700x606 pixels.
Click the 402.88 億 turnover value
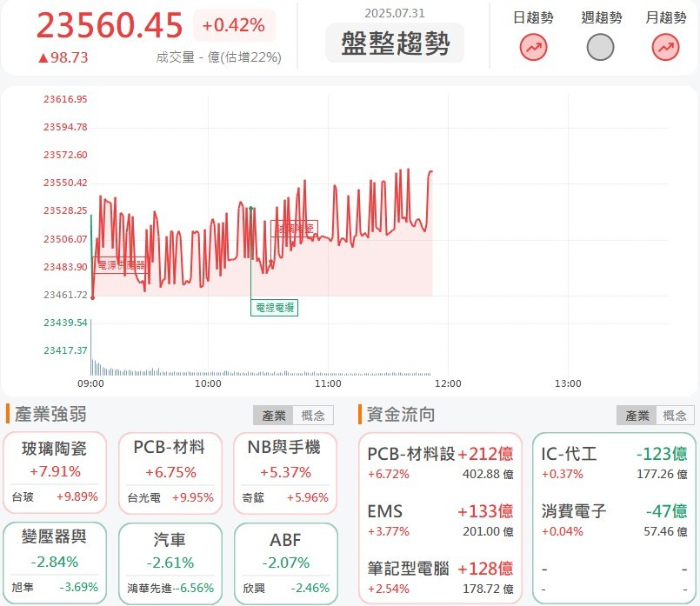coord(488,474)
